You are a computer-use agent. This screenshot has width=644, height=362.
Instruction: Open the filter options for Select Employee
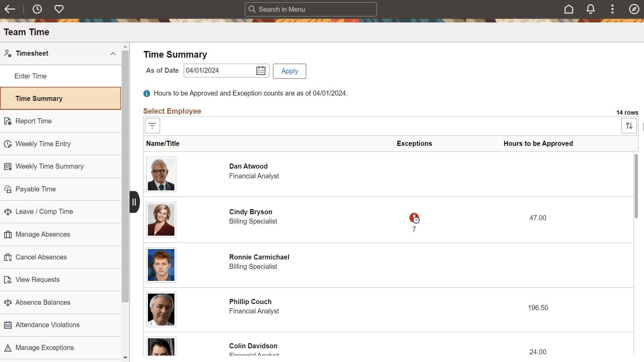pos(152,125)
